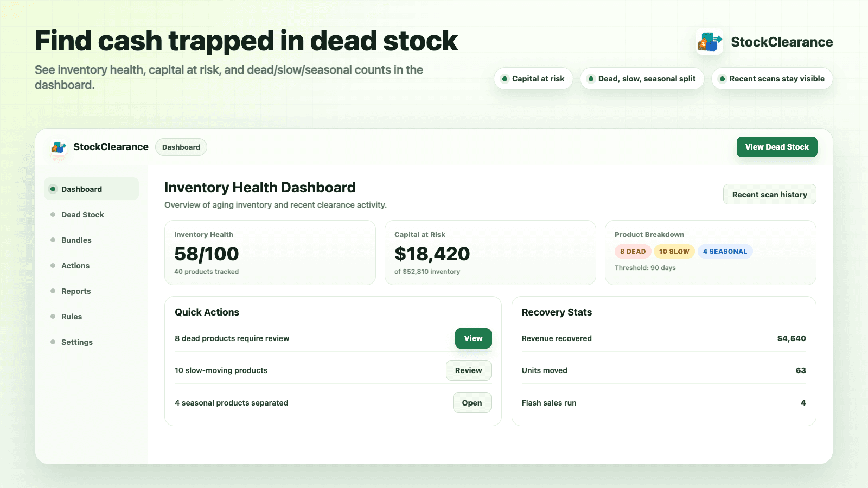Click 4 seasonal products separated text

231,403
